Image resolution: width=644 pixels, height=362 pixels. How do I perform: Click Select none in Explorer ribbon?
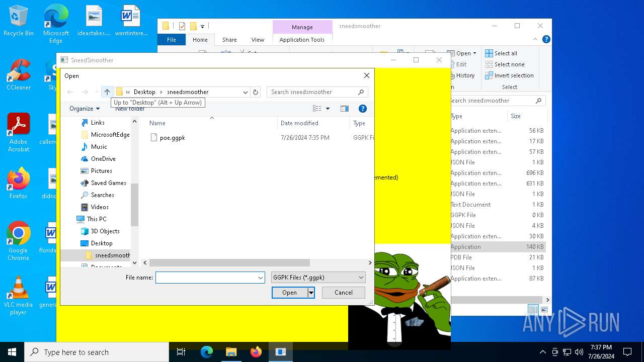coord(505,64)
